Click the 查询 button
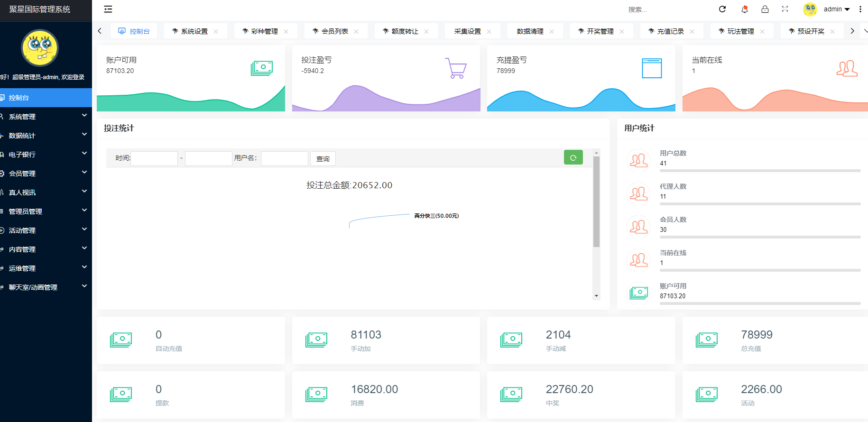The height and width of the screenshot is (422, 868). pyautogui.click(x=323, y=159)
